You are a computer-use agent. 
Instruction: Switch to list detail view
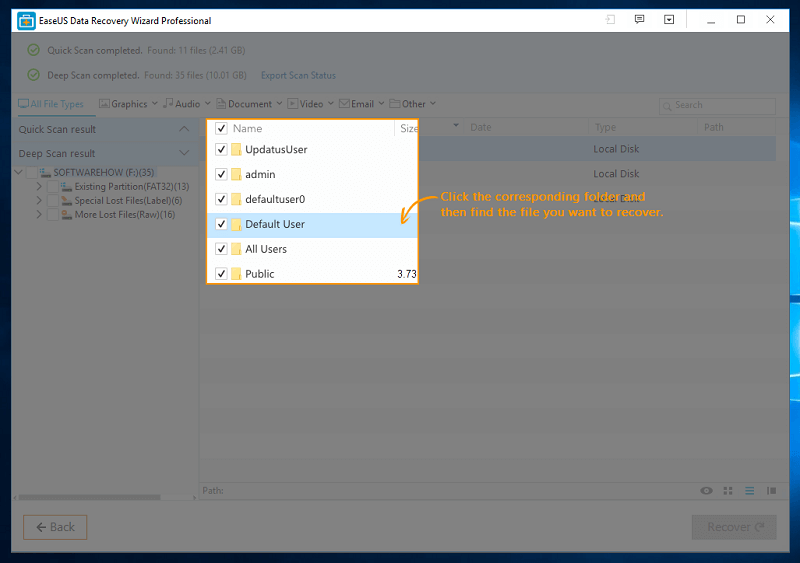[749, 491]
